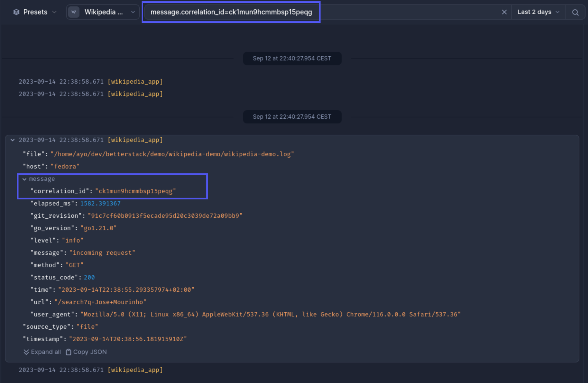Click the correlation_id value ck1mun9hcmmbsp15peqg

[135, 191]
